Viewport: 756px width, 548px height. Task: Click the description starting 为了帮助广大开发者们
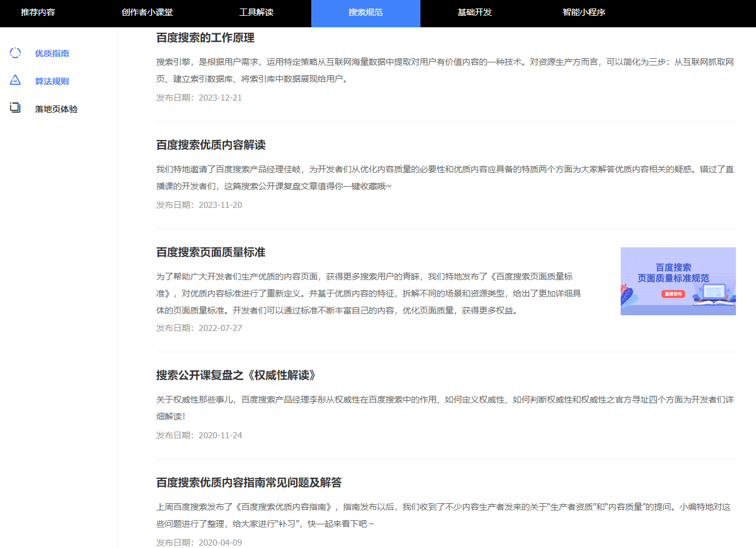point(369,293)
